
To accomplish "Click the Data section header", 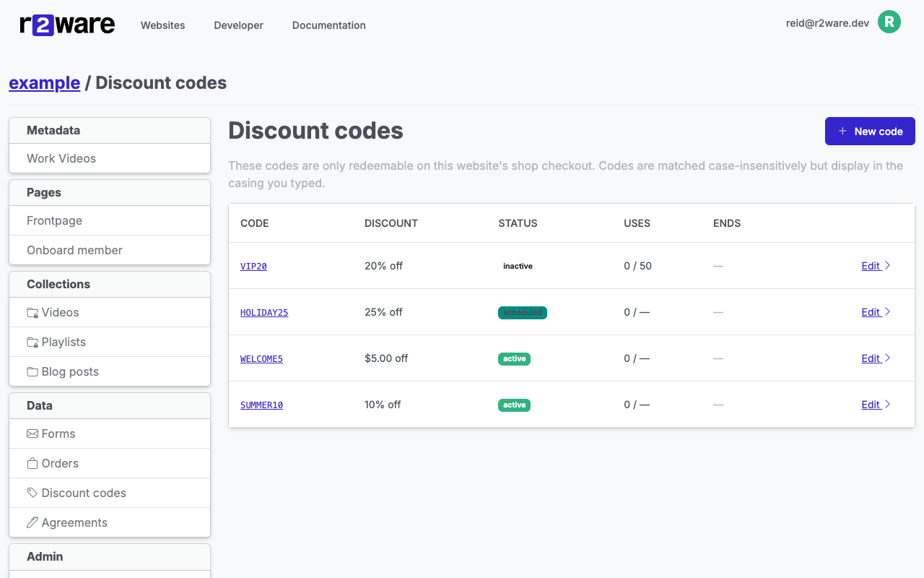I will pyautogui.click(x=110, y=406).
